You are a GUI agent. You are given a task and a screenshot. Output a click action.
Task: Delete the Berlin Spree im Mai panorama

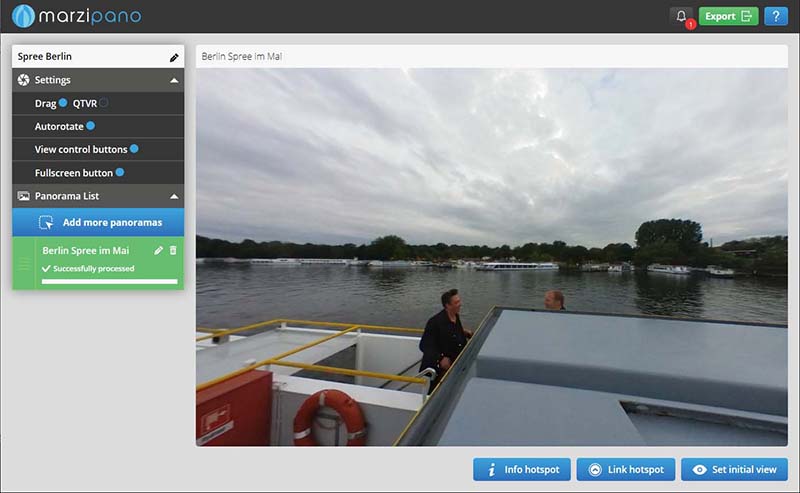click(x=173, y=250)
